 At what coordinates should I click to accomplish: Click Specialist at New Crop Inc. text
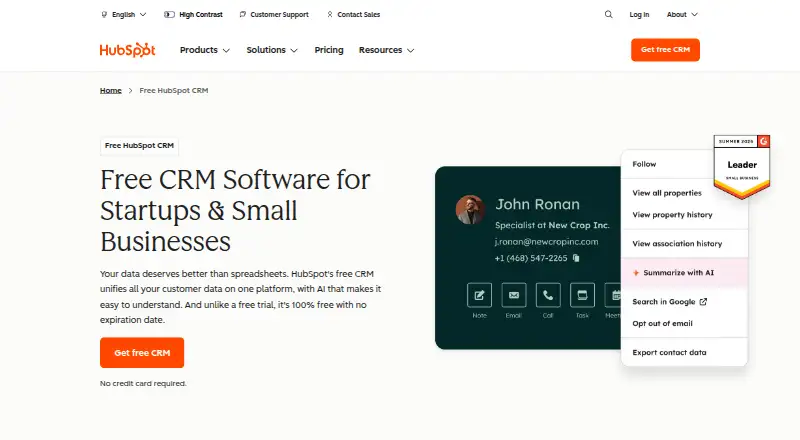(552, 225)
